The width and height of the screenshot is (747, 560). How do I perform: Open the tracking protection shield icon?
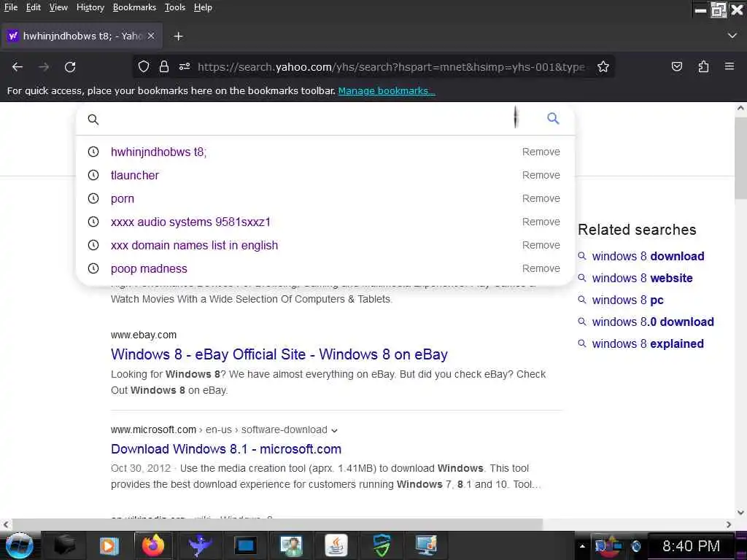tap(144, 66)
